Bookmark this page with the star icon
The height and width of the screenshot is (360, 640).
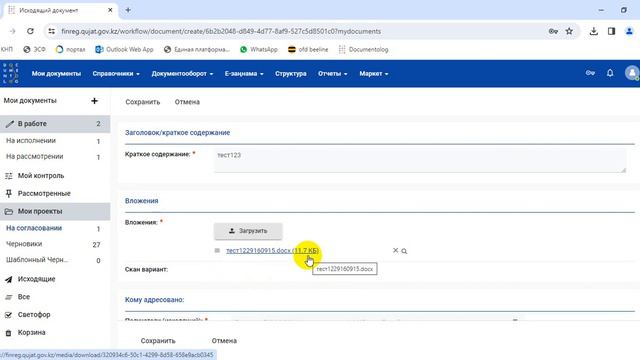click(569, 31)
